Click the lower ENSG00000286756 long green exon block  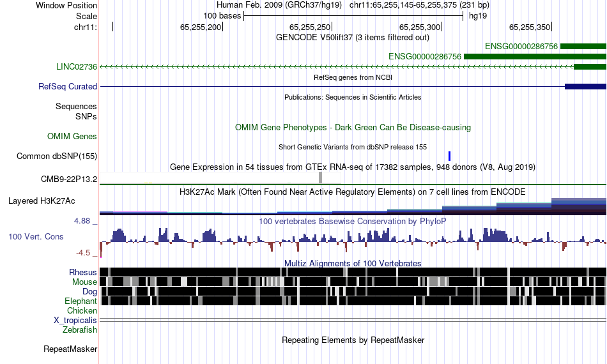tap(535, 56)
